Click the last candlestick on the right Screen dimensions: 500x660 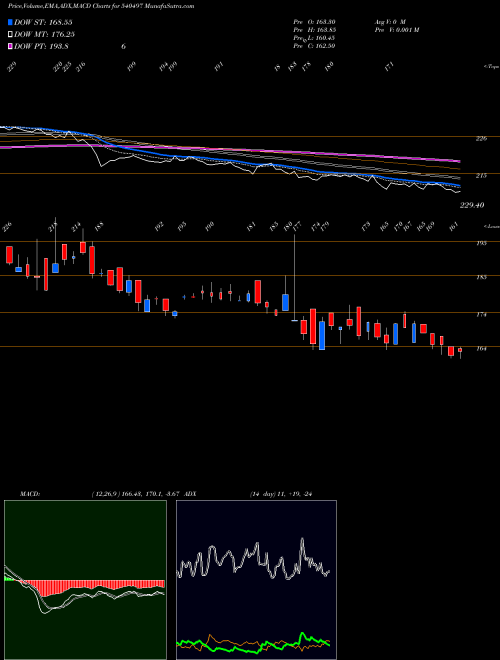click(460, 351)
